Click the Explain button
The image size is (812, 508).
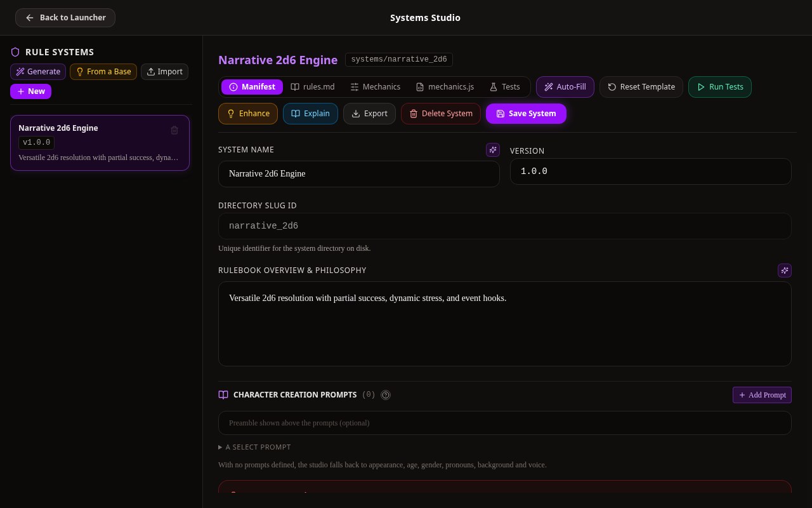pyautogui.click(x=310, y=114)
